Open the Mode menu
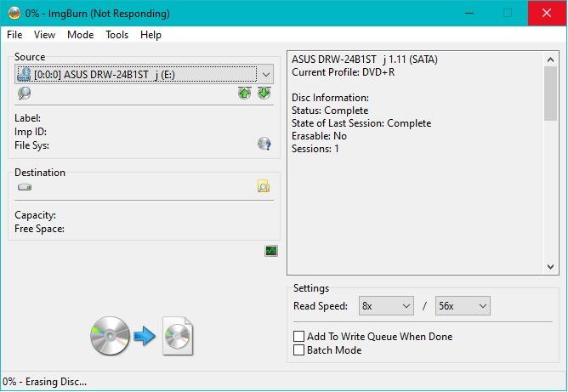568x392 pixels. [81, 35]
